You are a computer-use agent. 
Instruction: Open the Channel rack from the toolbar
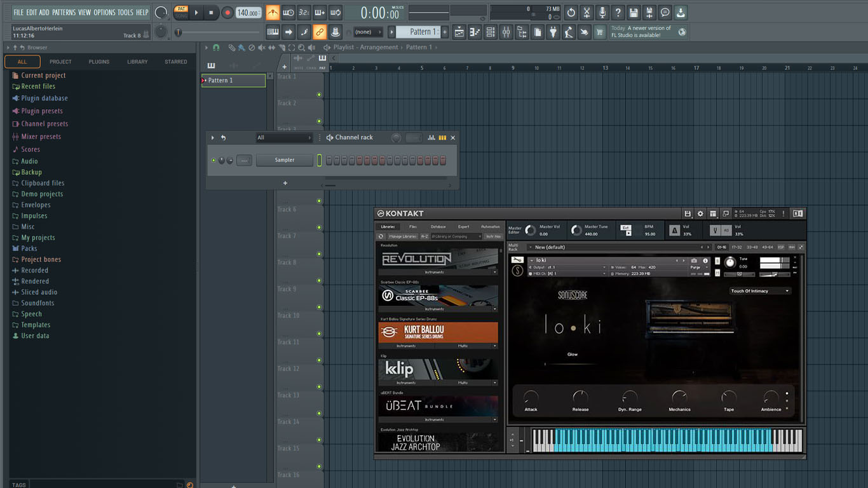491,32
